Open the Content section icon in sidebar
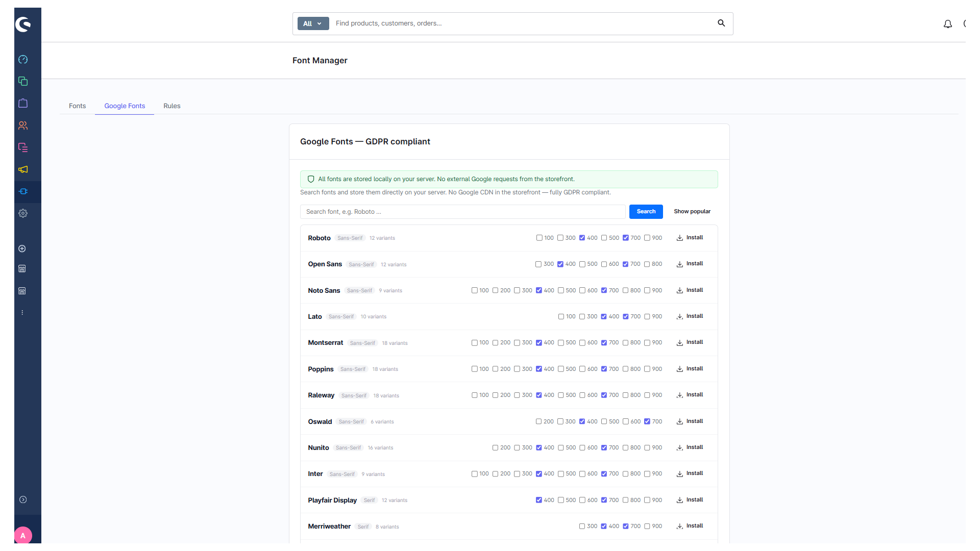 tap(23, 147)
